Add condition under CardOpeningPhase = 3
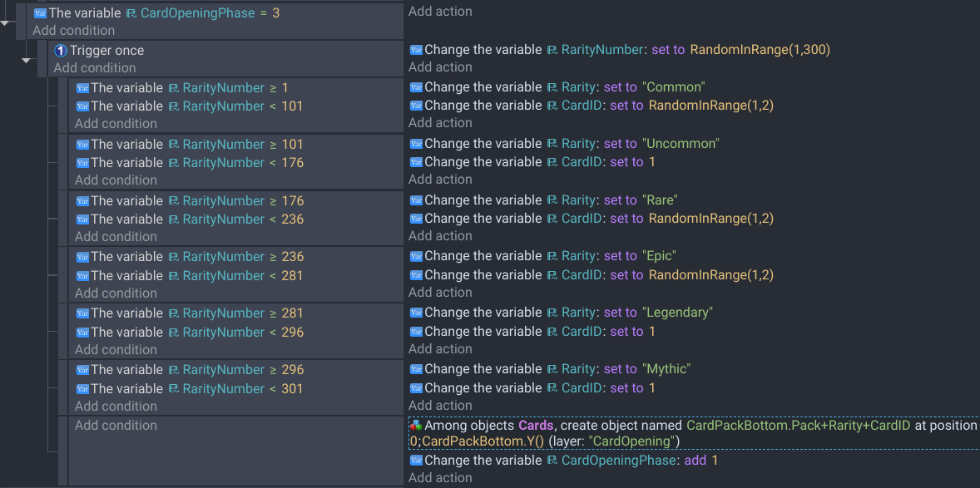 (74, 30)
